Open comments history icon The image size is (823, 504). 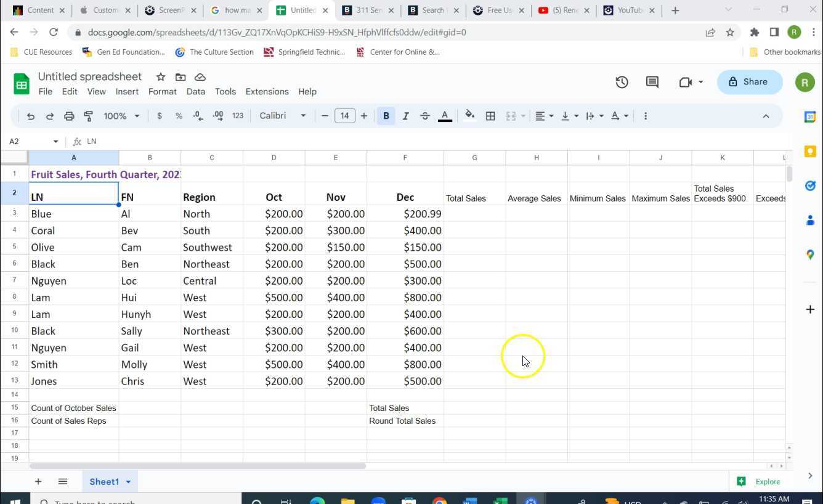[652, 82]
